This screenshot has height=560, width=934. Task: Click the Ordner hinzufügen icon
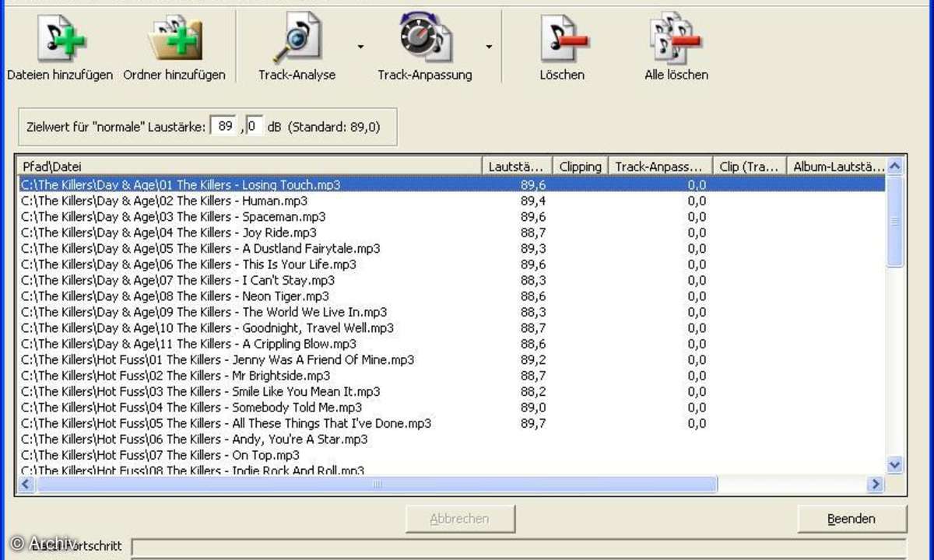point(174,38)
